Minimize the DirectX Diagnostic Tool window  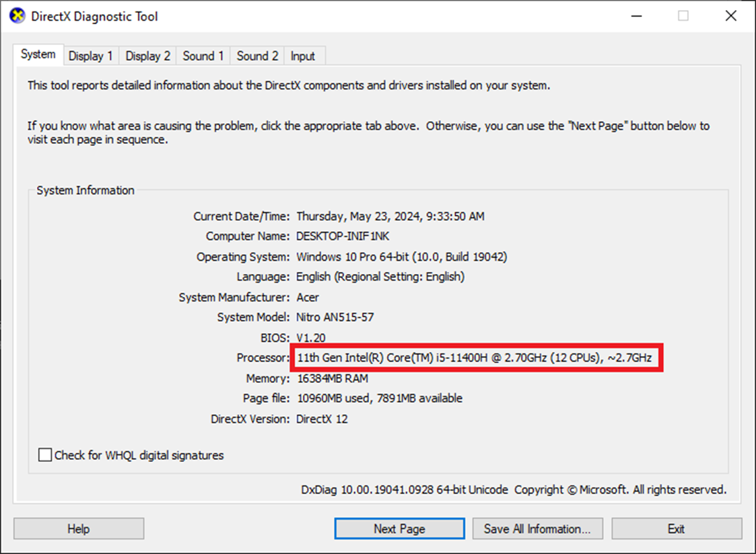tap(635, 16)
